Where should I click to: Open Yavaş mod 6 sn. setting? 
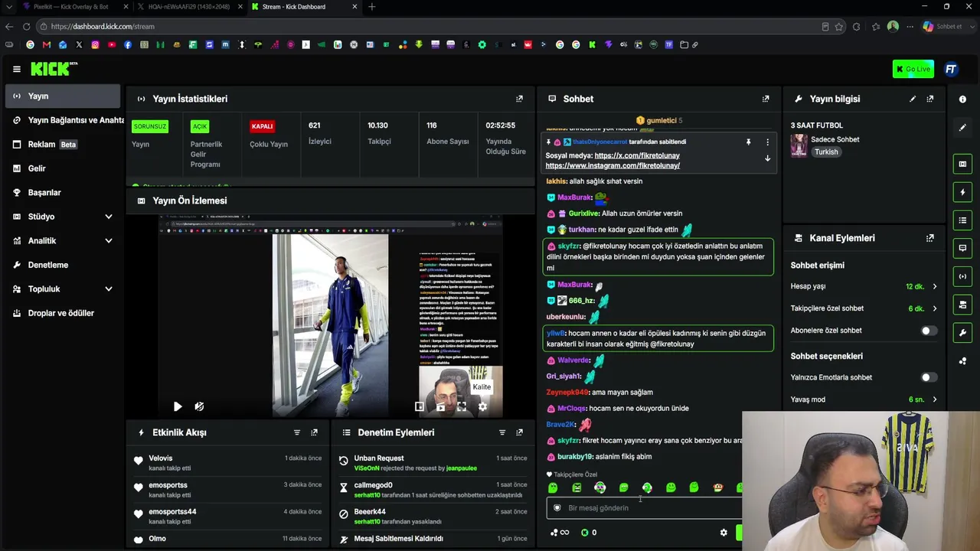point(864,399)
